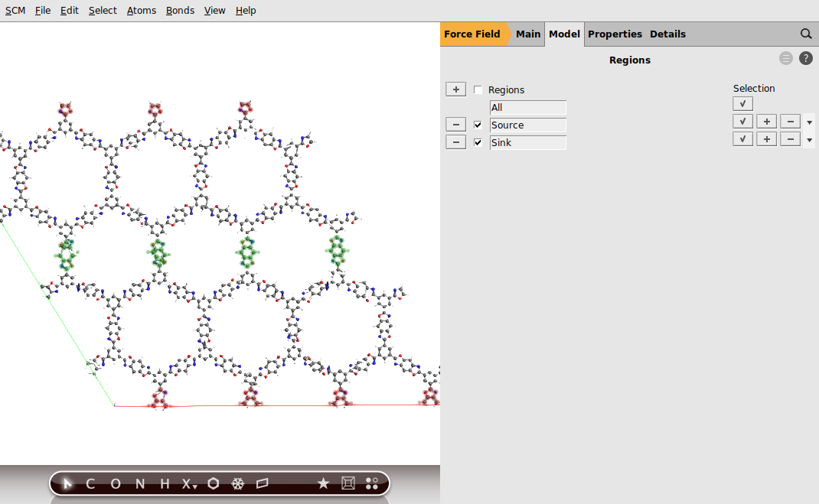Choose the Nitrogen (N) atom tool
Viewport: 819px width, 504px height.
140,483
